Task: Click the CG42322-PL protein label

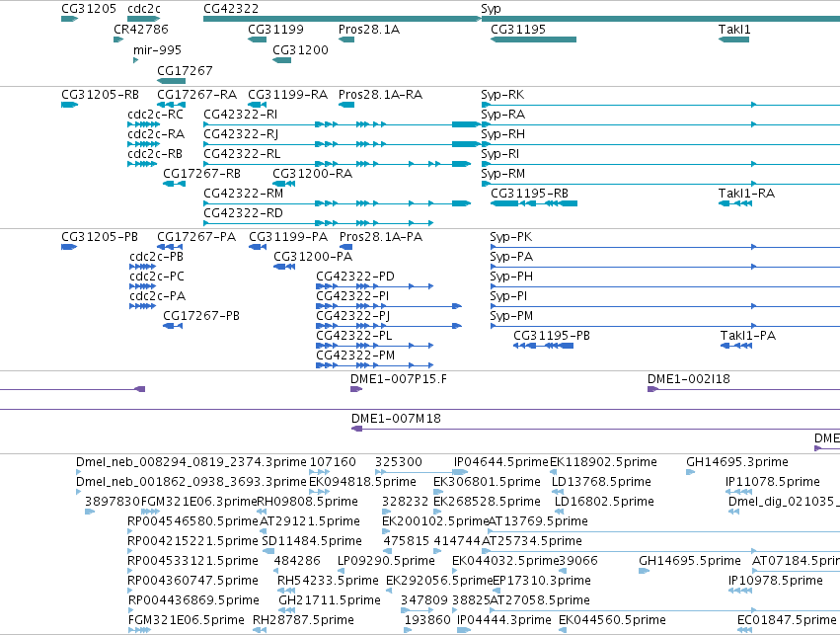Action: [x=354, y=337]
